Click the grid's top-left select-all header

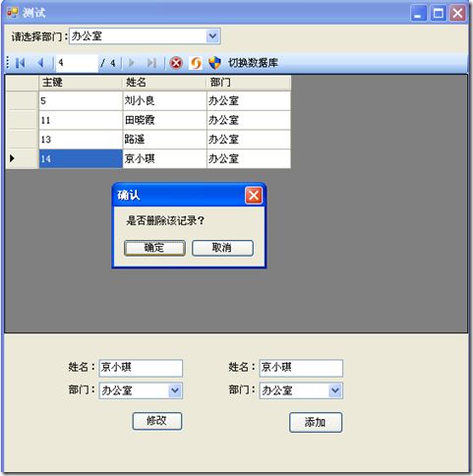click(22, 83)
